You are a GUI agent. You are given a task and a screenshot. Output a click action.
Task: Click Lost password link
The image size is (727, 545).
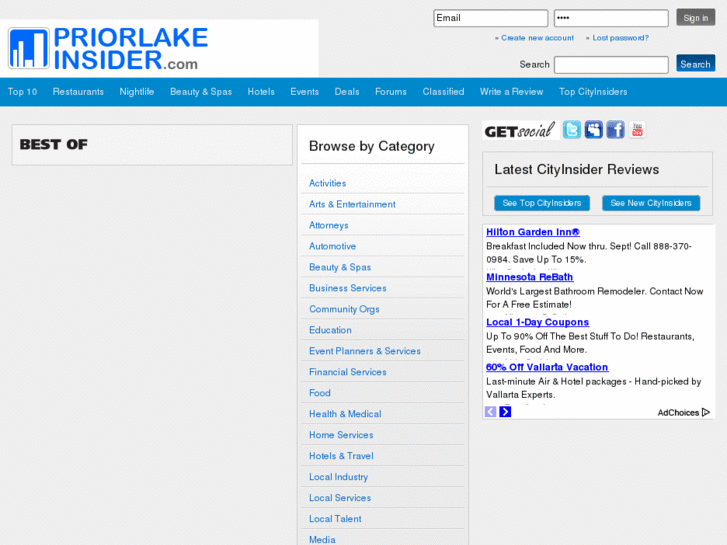pyautogui.click(x=620, y=38)
